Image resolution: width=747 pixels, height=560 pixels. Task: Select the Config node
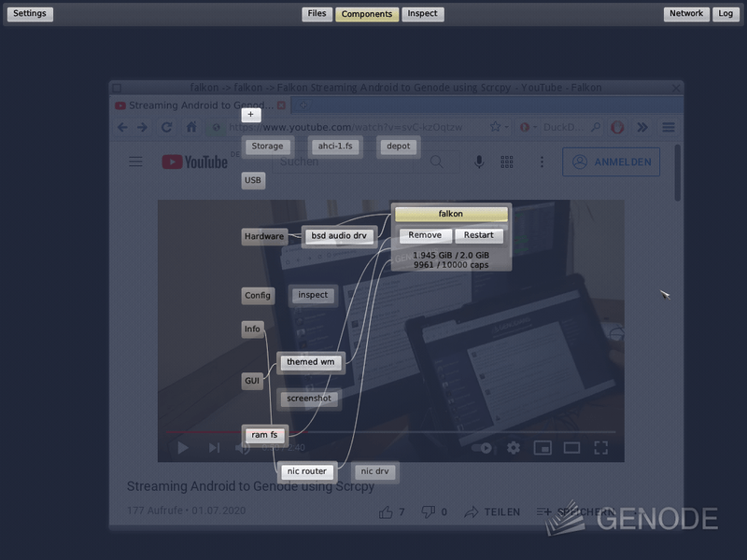[258, 295]
